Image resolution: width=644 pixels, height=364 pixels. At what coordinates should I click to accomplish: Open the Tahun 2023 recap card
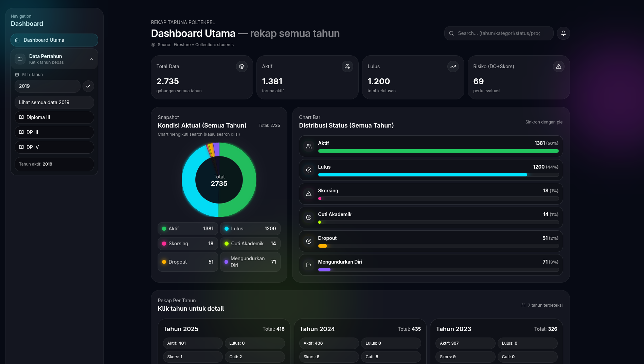click(x=496, y=341)
